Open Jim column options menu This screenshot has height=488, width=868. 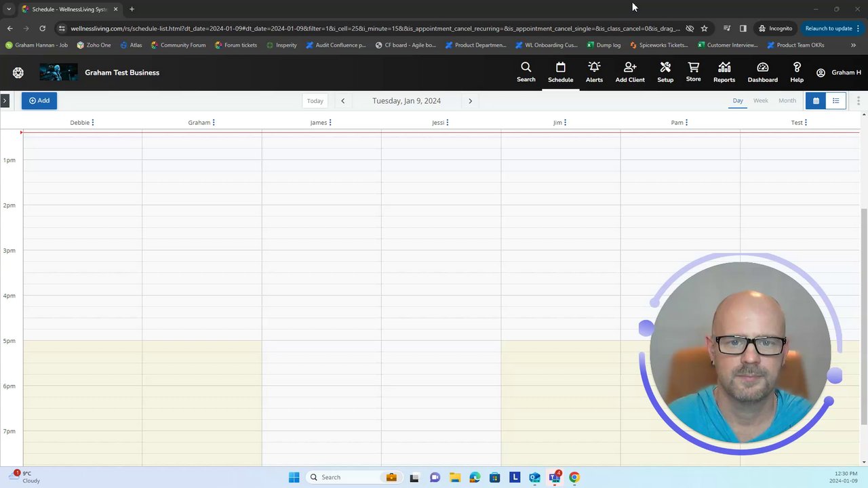565,123
